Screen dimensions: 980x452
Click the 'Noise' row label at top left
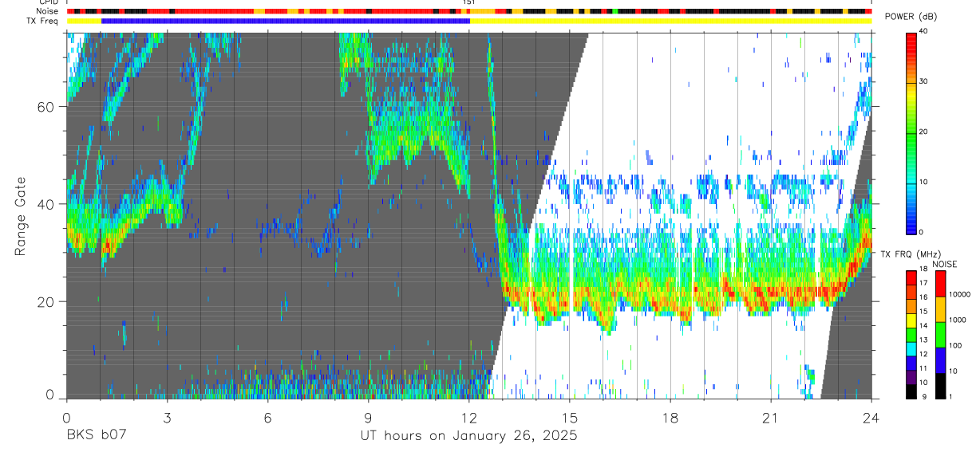point(47,11)
